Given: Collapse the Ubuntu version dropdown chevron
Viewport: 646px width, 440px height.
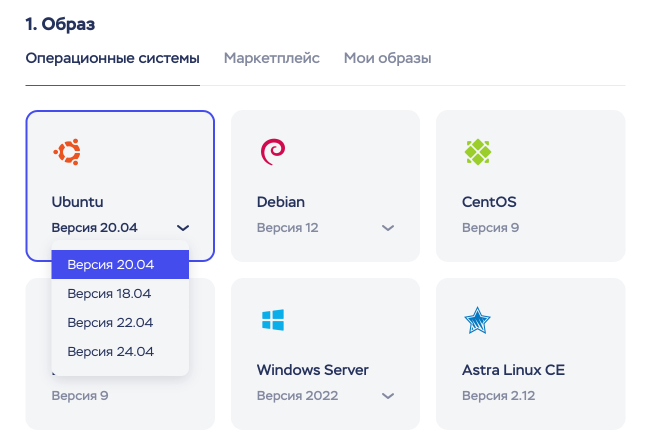Looking at the screenshot, I should [x=181, y=228].
